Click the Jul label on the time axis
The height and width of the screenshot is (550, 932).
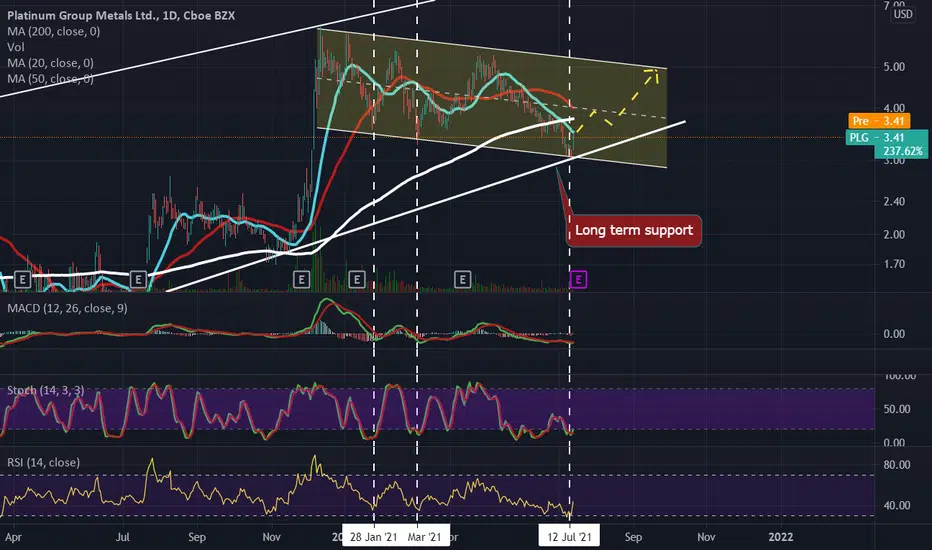click(122, 537)
